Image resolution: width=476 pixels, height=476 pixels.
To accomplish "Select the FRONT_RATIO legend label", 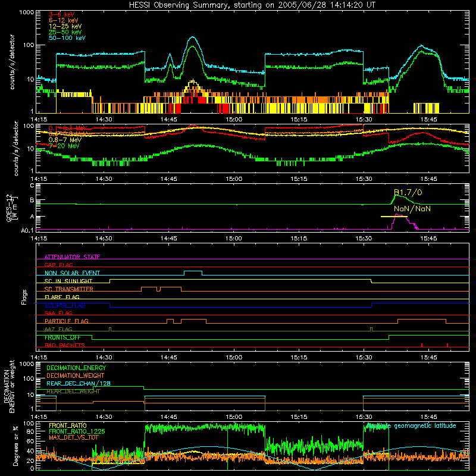I will pyautogui.click(x=68, y=425).
